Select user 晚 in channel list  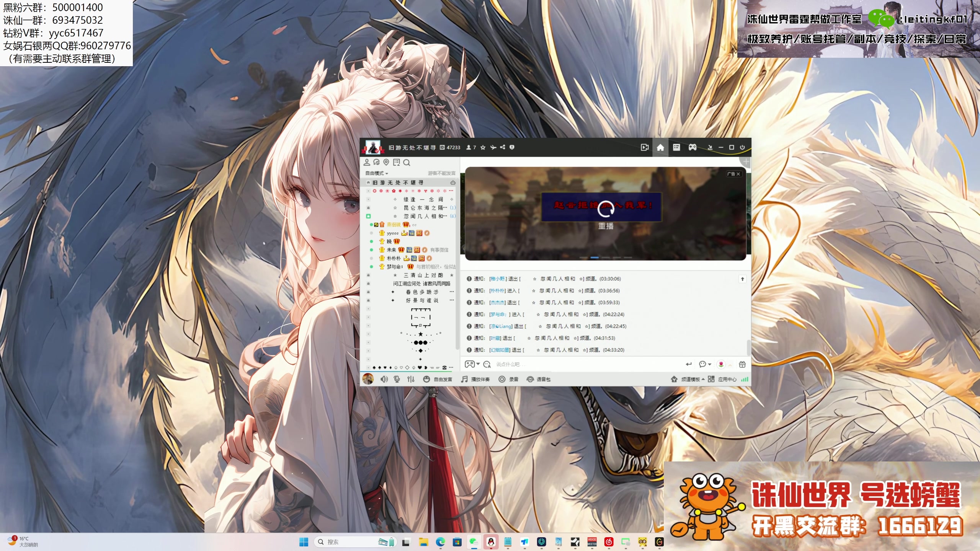[389, 241]
